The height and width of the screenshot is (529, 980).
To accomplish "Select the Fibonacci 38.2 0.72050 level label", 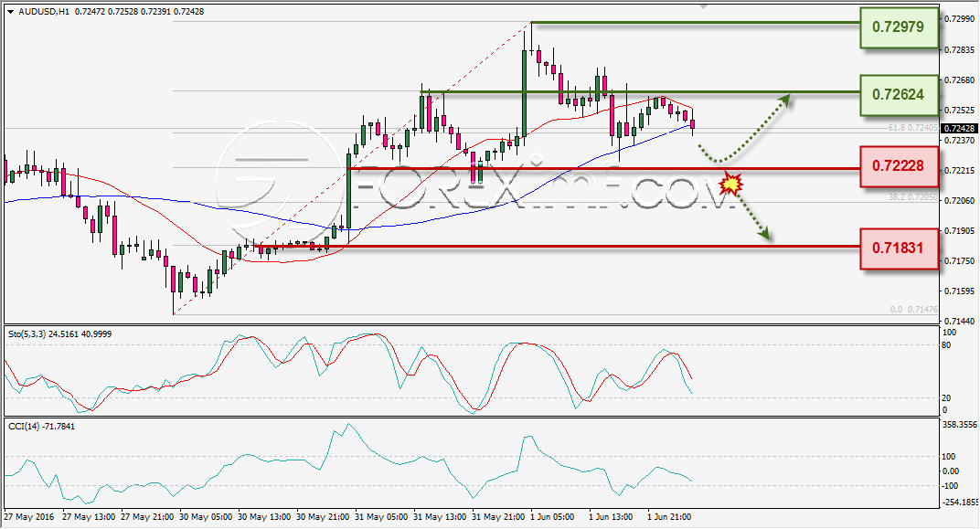I will (913, 196).
